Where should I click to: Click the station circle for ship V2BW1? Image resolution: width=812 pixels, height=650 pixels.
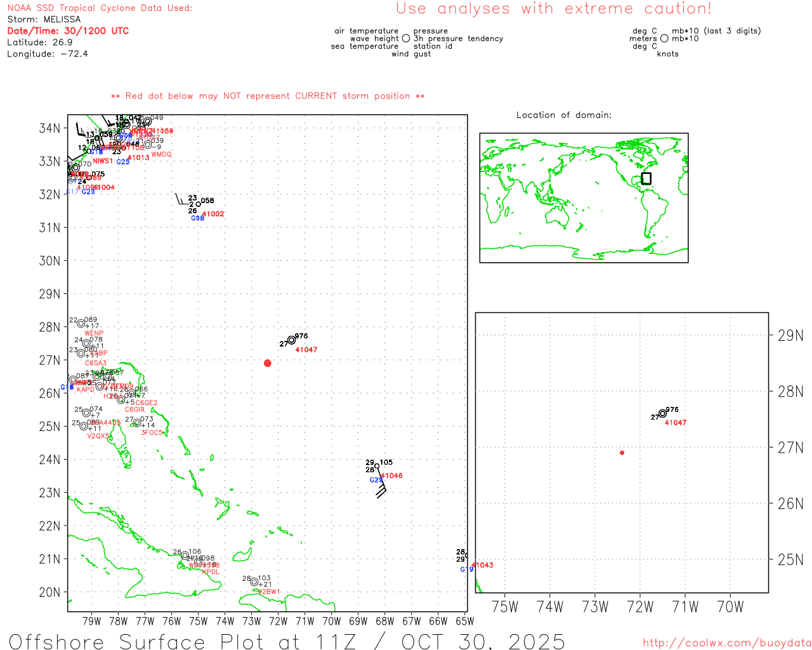[x=254, y=582]
